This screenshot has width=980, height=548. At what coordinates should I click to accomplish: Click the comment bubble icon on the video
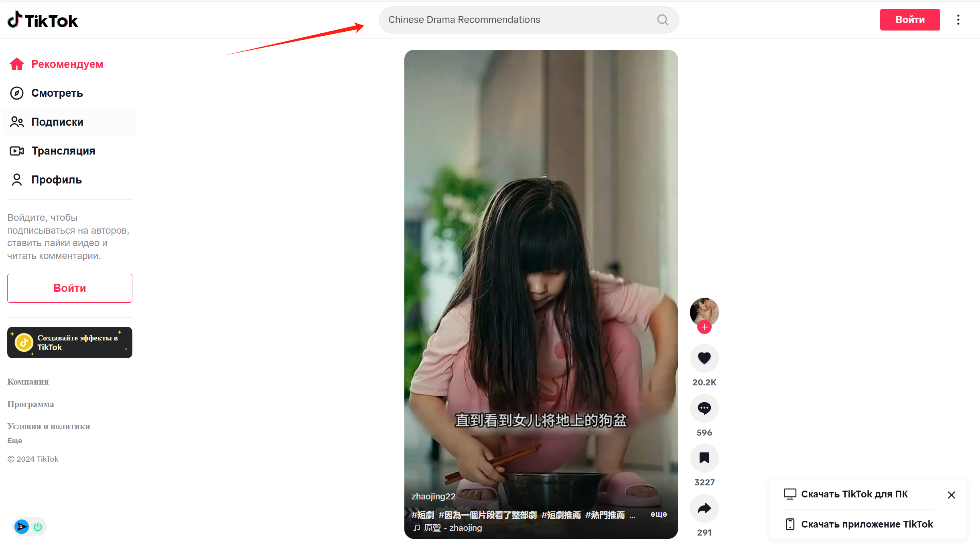[x=704, y=408]
